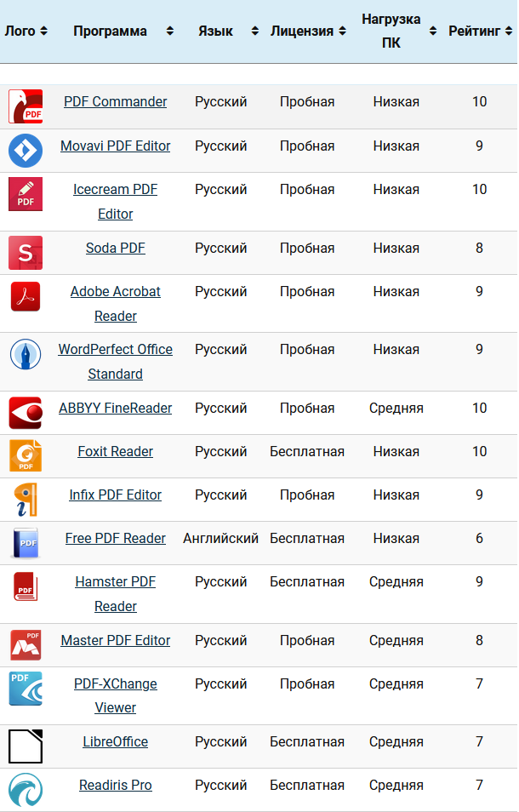Image resolution: width=519 pixels, height=812 pixels.
Task: Sort table by Лицензия column arrows
Action: [342, 31]
